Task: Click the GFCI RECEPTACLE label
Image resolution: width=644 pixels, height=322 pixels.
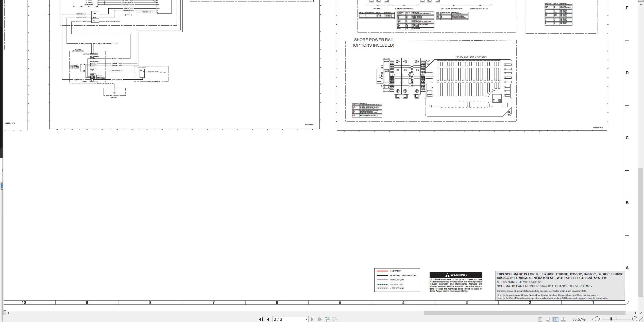Action: pos(154,81)
